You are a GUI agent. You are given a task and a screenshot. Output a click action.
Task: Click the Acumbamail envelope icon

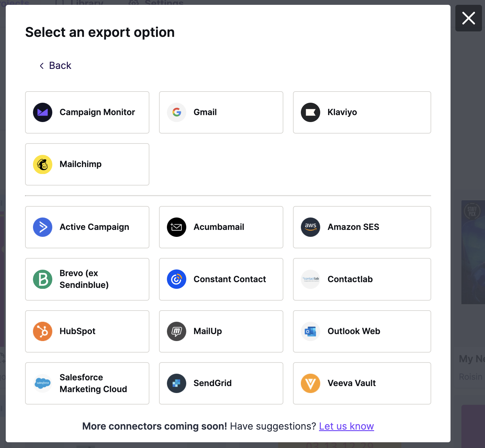coord(177,227)
